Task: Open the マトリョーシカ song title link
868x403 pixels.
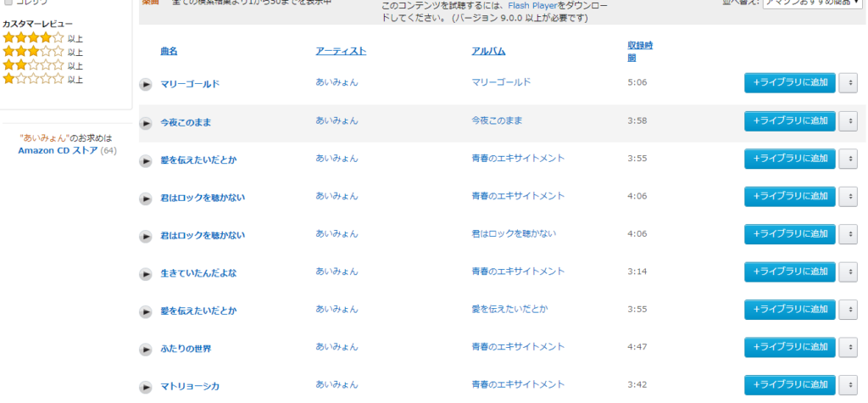Action: pos(190,386)
